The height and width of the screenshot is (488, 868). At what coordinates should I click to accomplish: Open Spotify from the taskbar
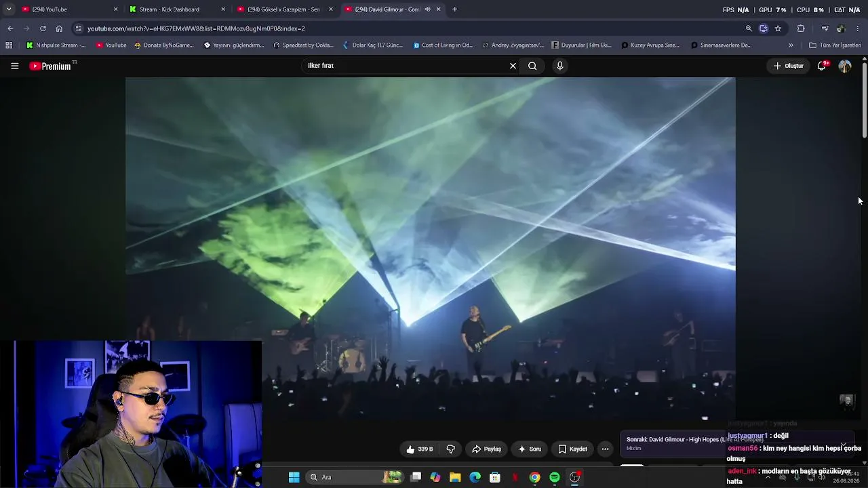click(x=554, y=477)
